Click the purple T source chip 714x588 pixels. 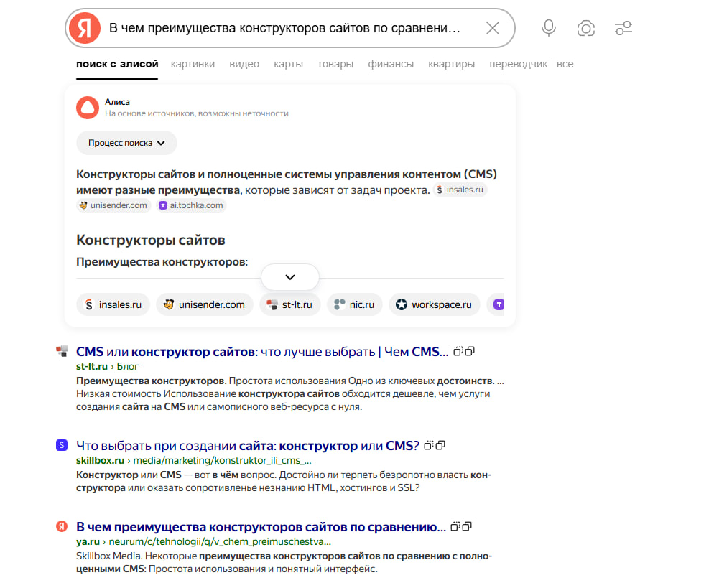point(497,304)
